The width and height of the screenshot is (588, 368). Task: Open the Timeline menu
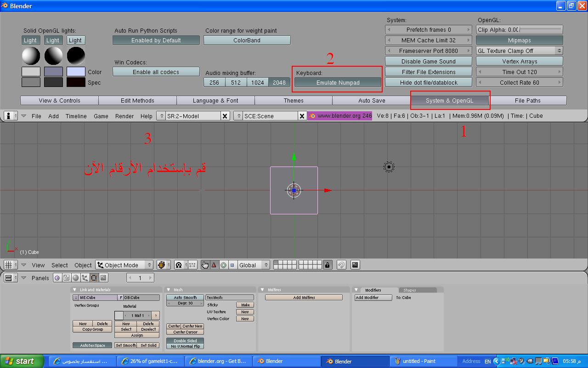coord(76,116)
